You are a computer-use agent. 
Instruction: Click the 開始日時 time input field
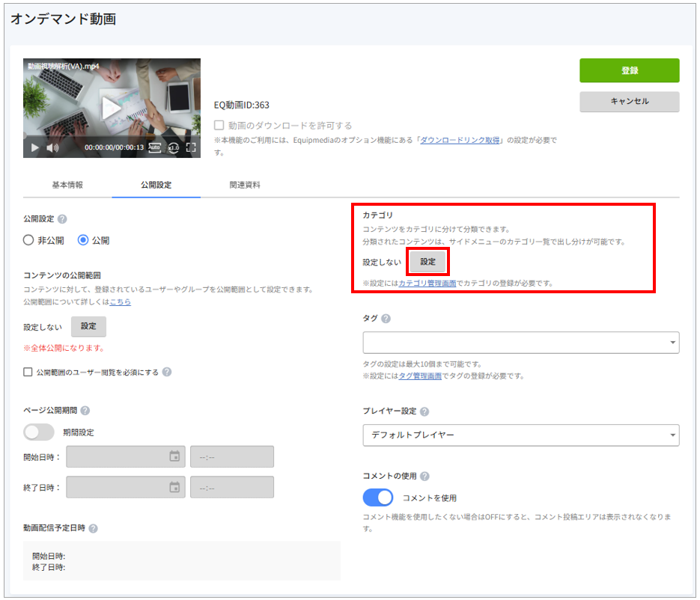(x=231, y=457)
